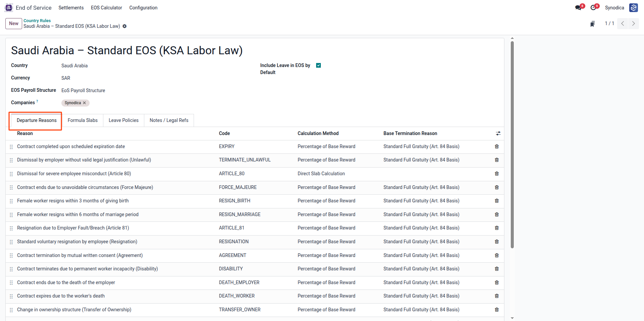This screenshot has width=644, height=321.
Task: Click the drag handle of RESIGNATION row
Action: (x=11, y=242)
